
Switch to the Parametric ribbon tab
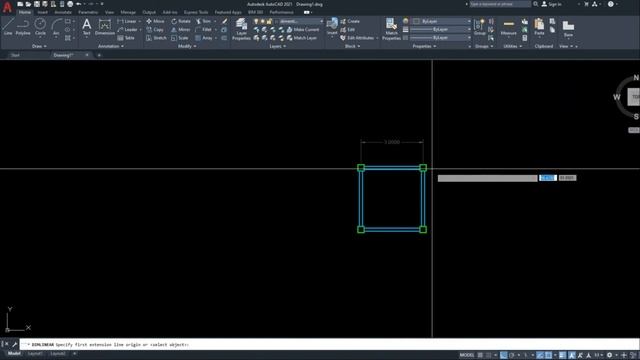tap(88, 12)
